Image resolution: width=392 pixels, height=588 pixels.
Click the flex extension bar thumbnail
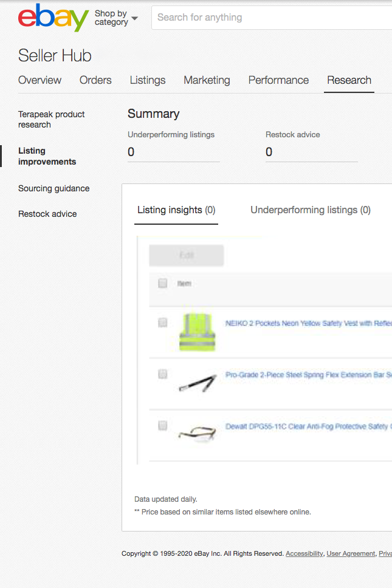pos(198,383)
